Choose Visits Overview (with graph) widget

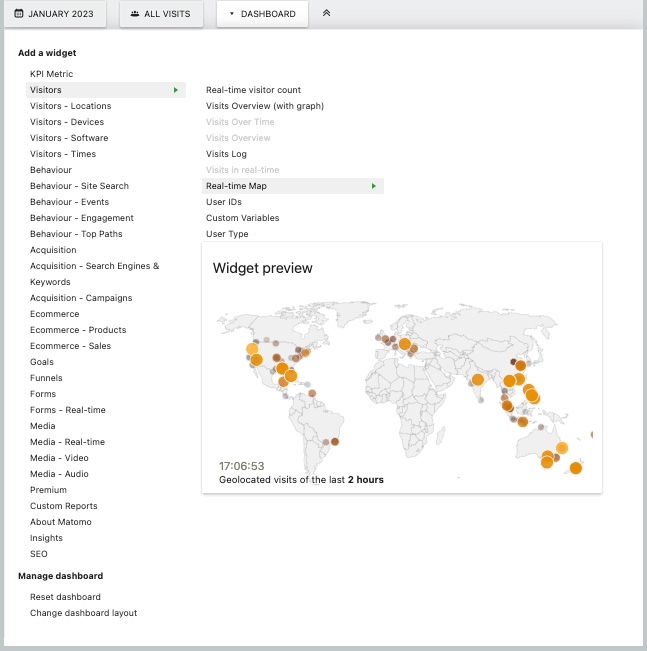coord(265,106)
